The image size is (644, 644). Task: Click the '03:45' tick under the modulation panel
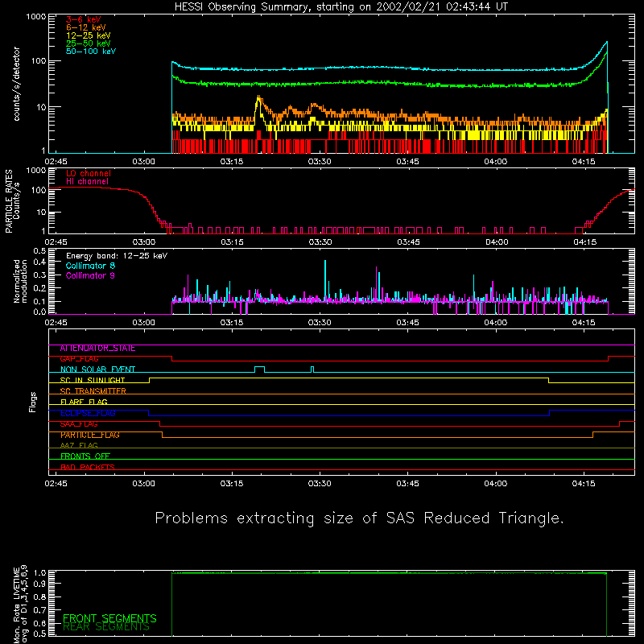[407, 323]
